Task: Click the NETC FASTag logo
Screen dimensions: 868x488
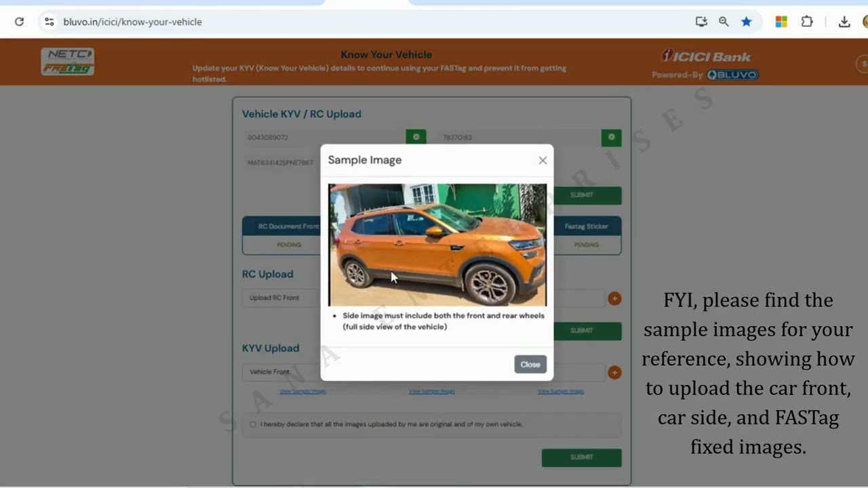Action: (x=67, y=61)
